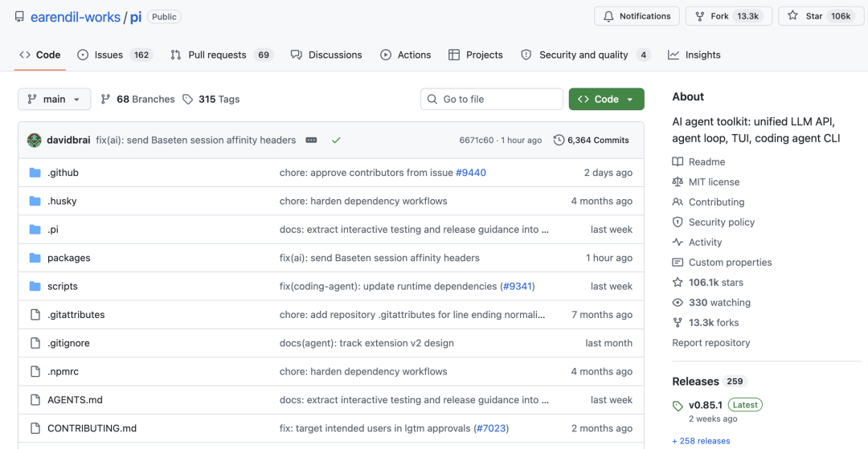Open the Insights tab

(694, 55)
